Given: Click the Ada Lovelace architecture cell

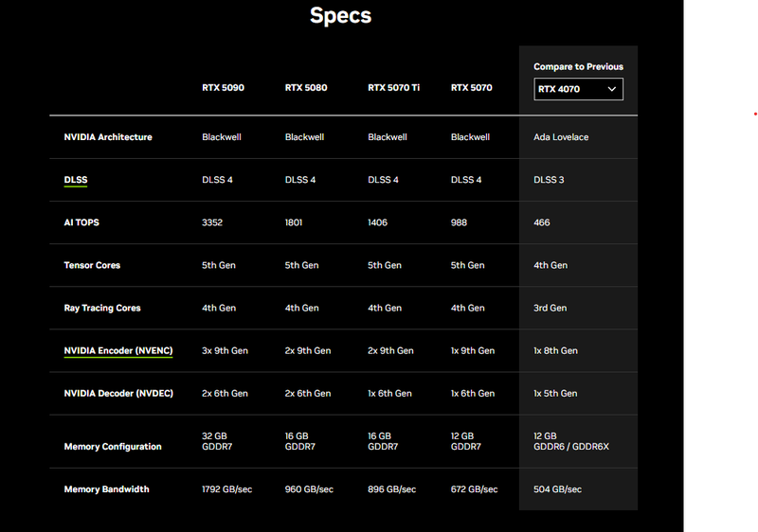Looking at the screenshot, I should [561, 137].
